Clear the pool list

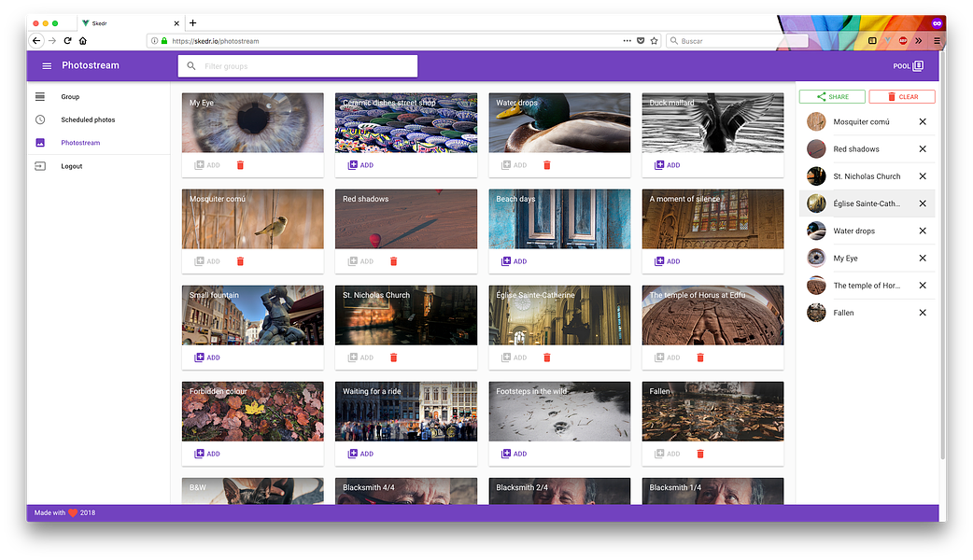coord(902,97)
